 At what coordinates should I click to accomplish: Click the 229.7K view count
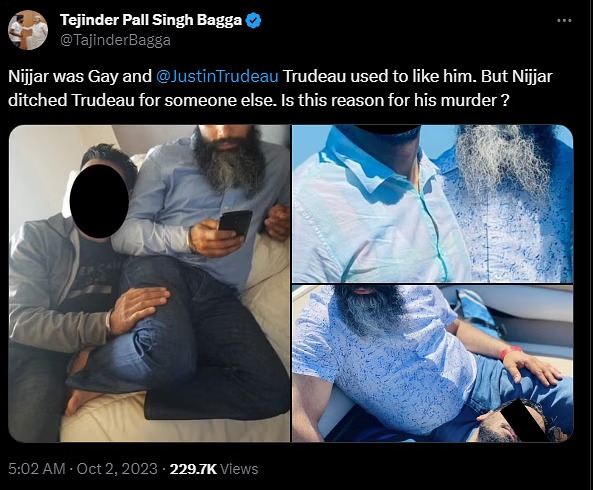[193, 469]
